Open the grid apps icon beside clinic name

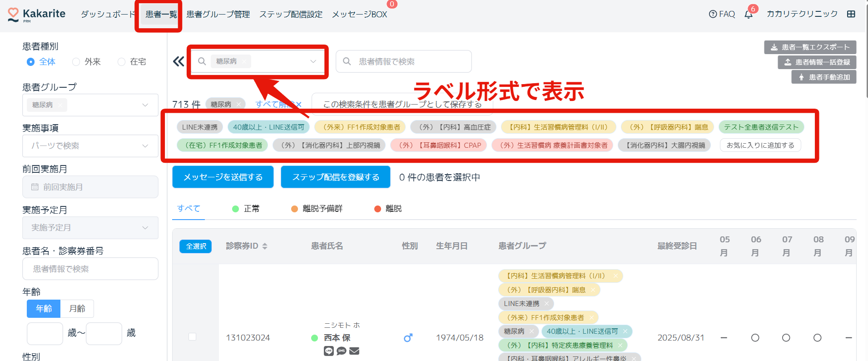[851, 14]
